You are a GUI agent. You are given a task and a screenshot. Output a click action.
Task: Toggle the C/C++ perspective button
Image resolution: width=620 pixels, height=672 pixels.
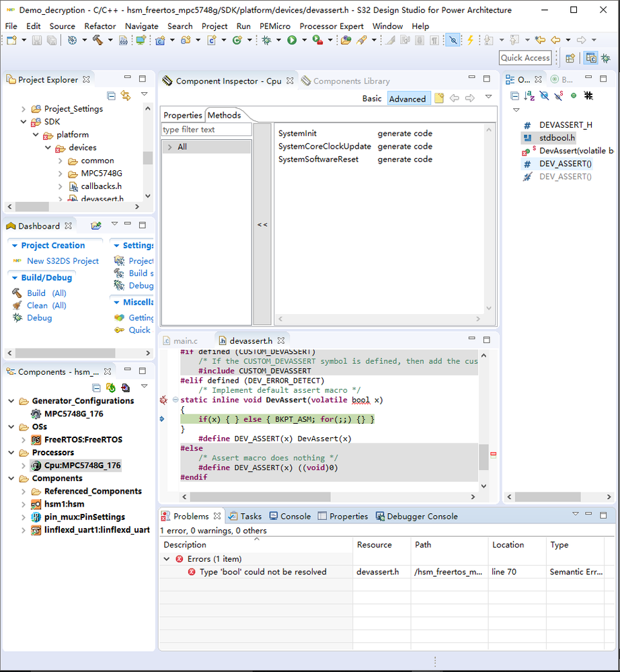591,59
